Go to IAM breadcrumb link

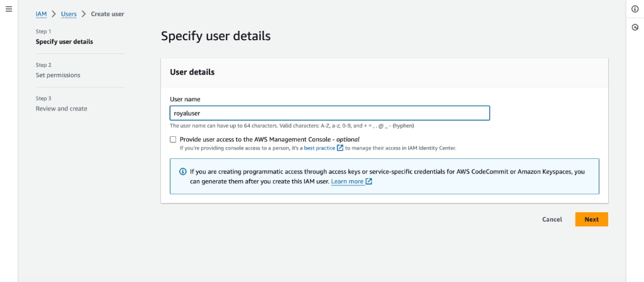point(41,14)
